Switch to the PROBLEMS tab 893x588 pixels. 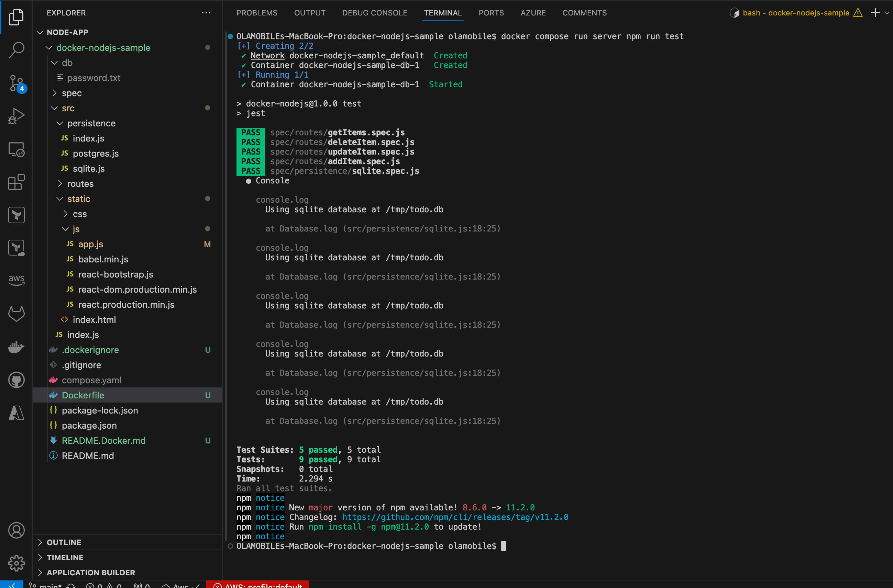(257, 13)
